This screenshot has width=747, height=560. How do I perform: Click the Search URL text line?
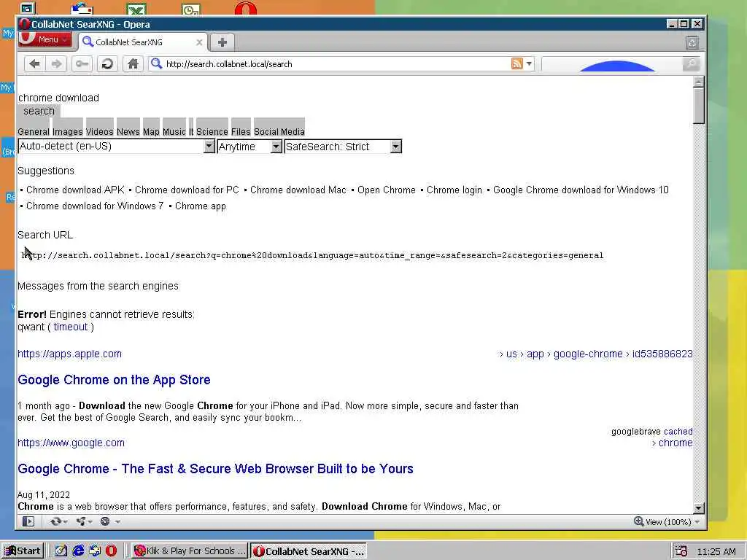(x=312, y=256)
